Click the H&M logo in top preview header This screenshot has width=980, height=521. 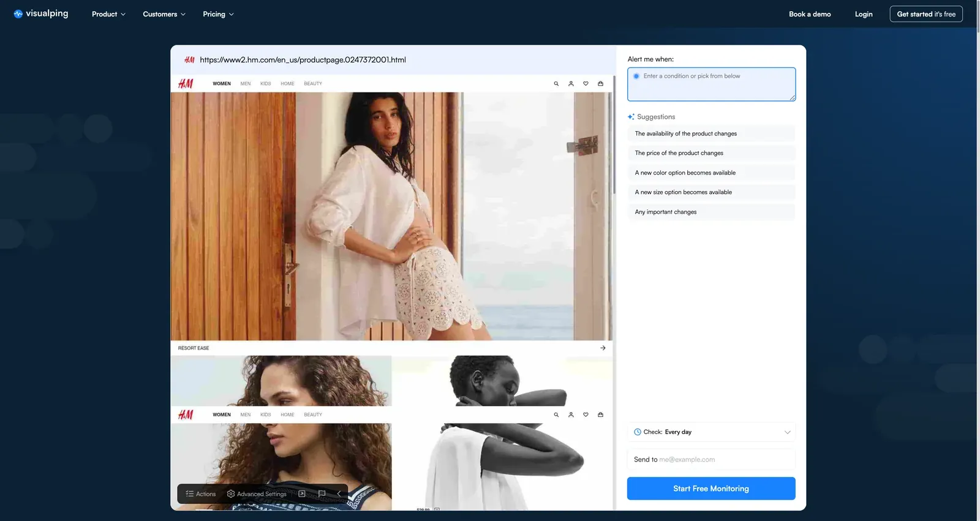(x=186, y=84)
